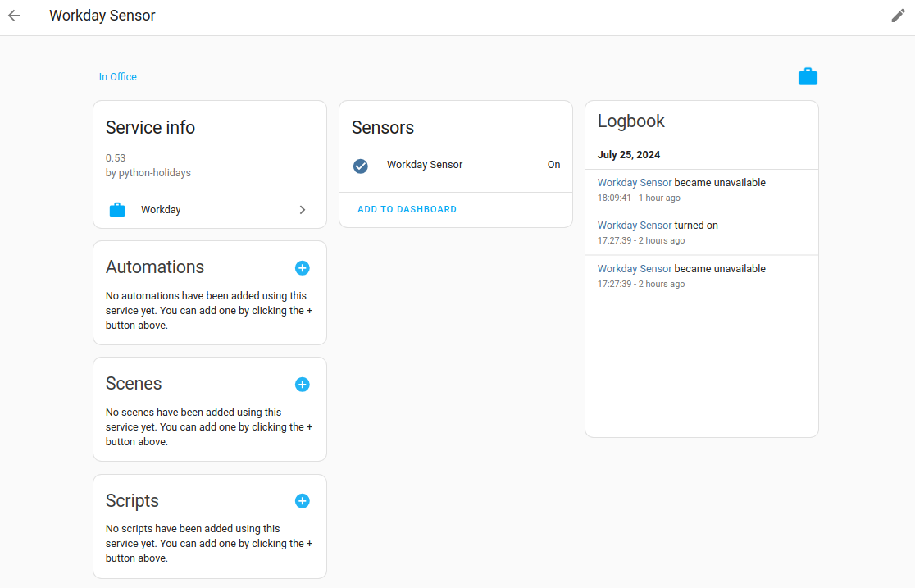Expand the Workday service entry chevron
The width and height of the screenshot is (915, 588).
click(303, 209)
